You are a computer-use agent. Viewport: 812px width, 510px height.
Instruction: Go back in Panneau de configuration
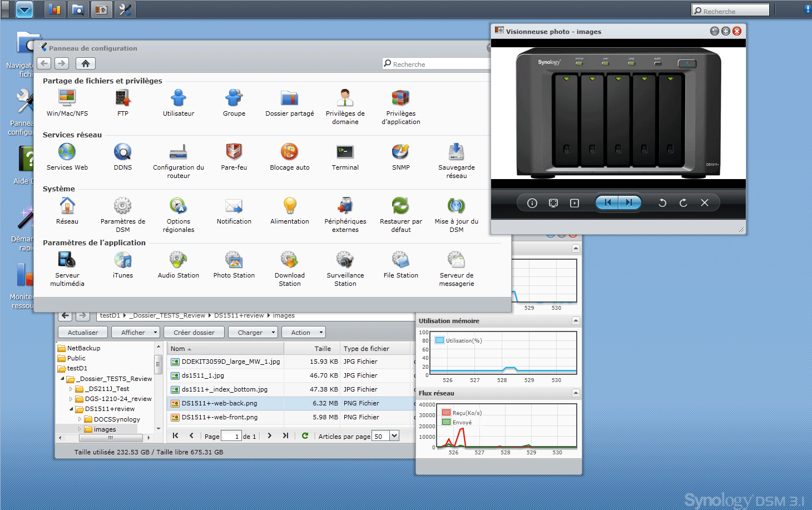pyautogui.click(x=44, y=63)
